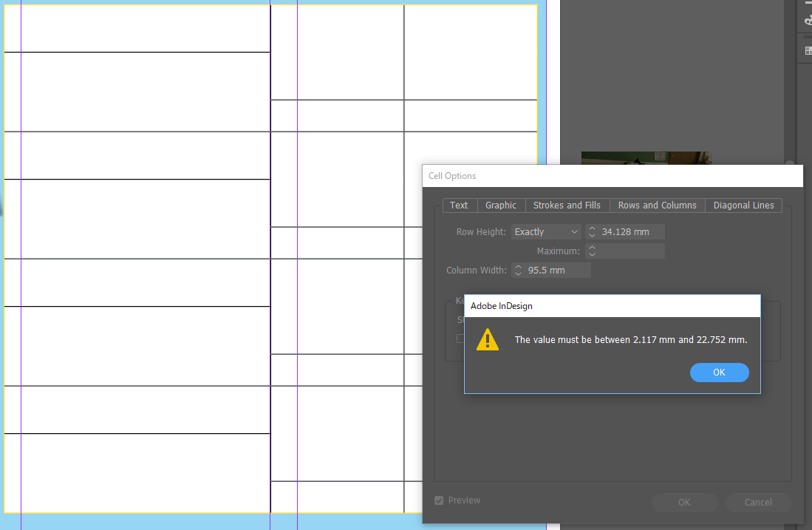Click the yellow warning triangle icon

pyautogui.click(x=488, y=339)
